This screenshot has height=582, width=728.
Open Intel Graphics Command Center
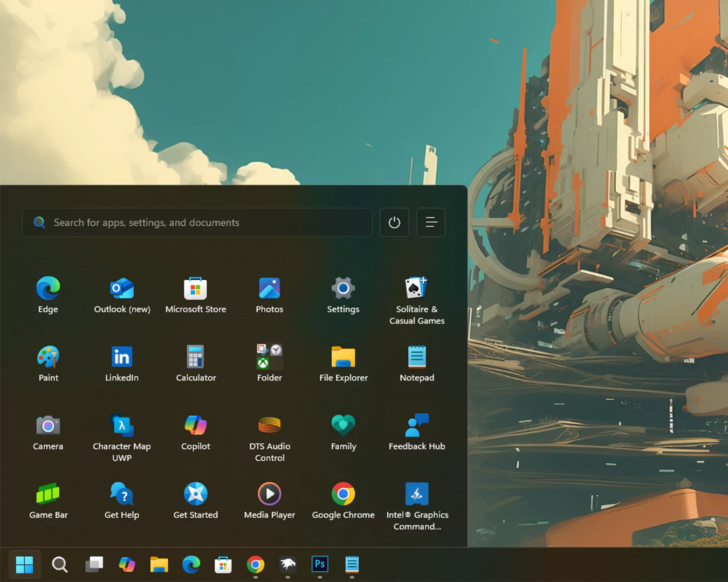[x=417, y=505]
